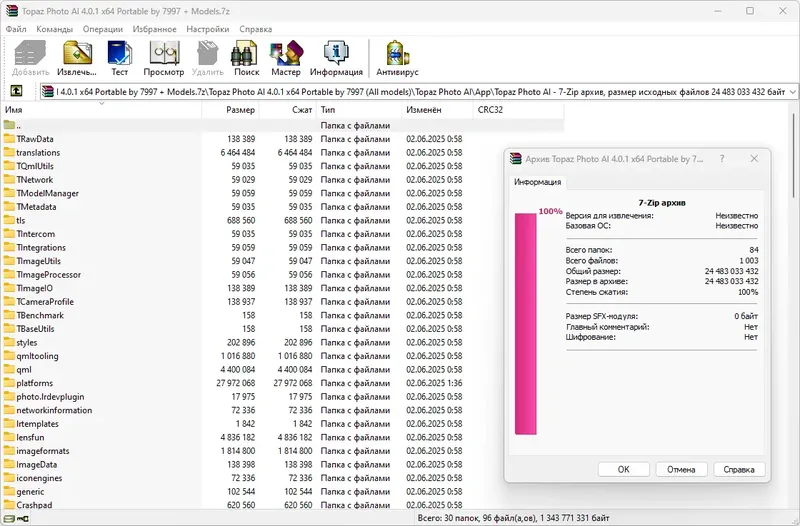Screen dimensions: 800x526
Task: Select the TModelManager folder icon
Action: pyautogui.click(x=9, y=193)
